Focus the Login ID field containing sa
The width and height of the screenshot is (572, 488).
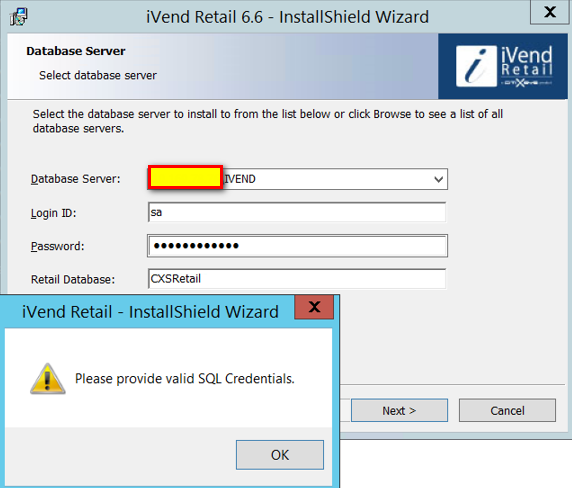(297, 212)
